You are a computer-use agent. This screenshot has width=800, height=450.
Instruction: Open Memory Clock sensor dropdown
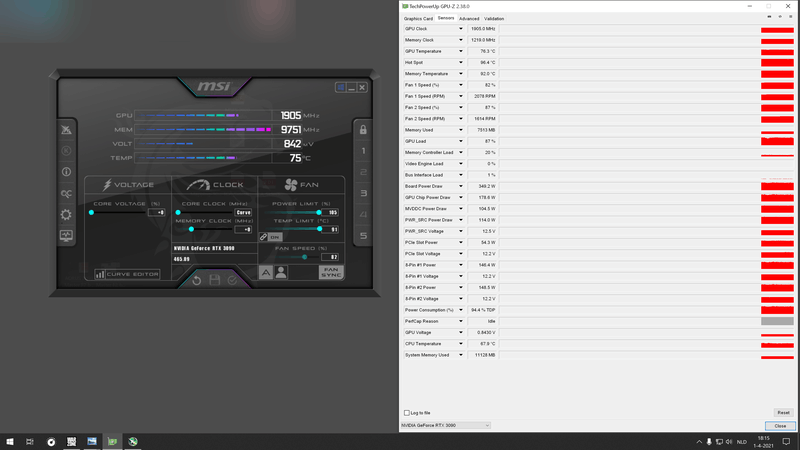pos(461,40)
